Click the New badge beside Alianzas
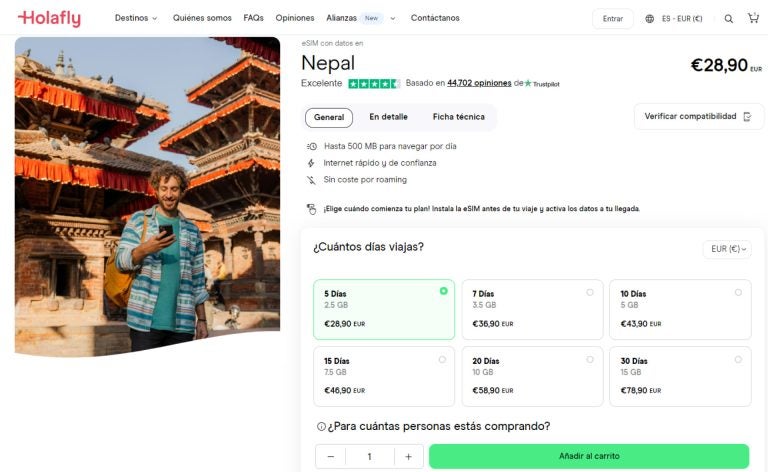The width and height of the screenshot is (768, 472). coord(371,18)
